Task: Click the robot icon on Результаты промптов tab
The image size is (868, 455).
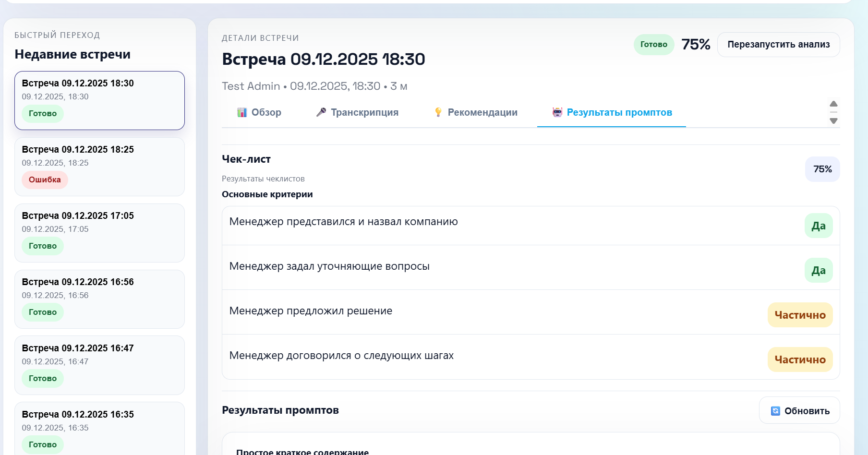Action: [x=557, y=112]
